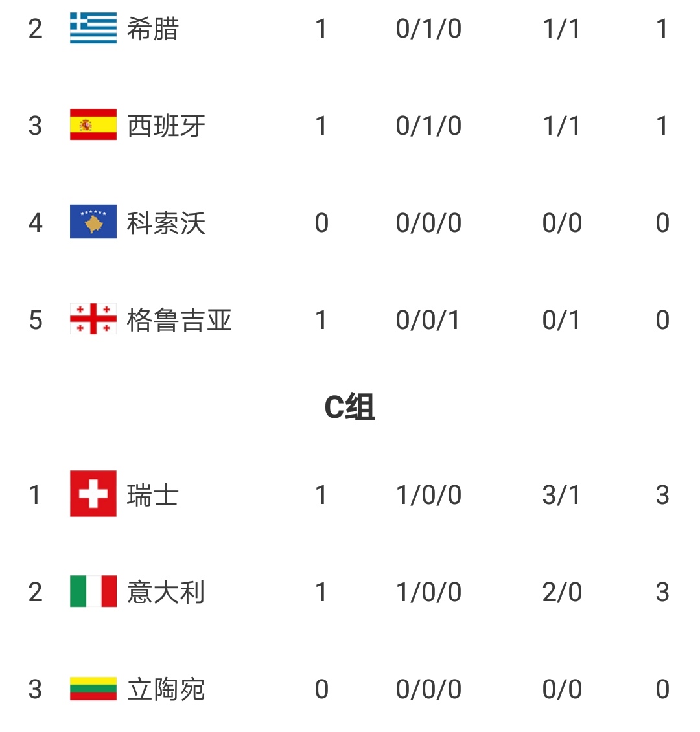Select 格鲁吉亚's 0/0/1 record

point(428,320)
